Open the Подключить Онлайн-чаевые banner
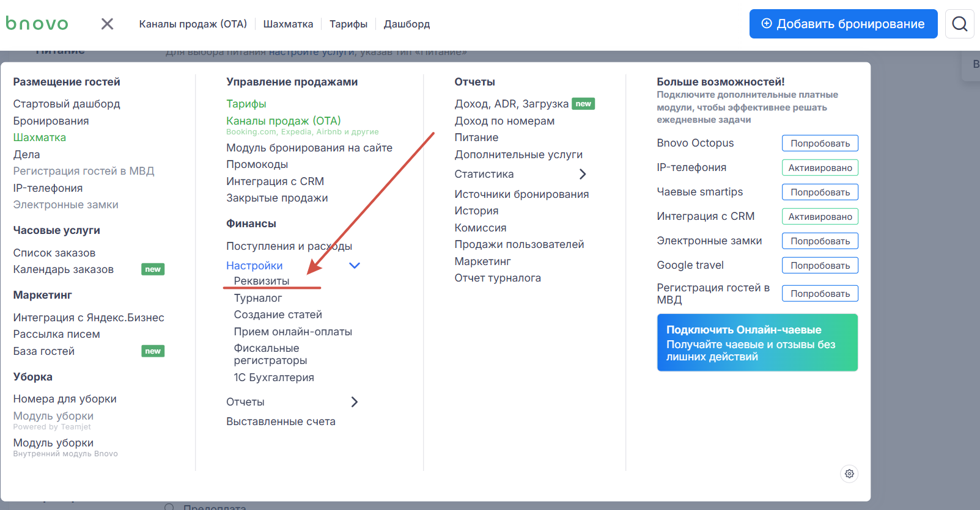Screen dimensions: 980x510 click(x=757, y=343)
